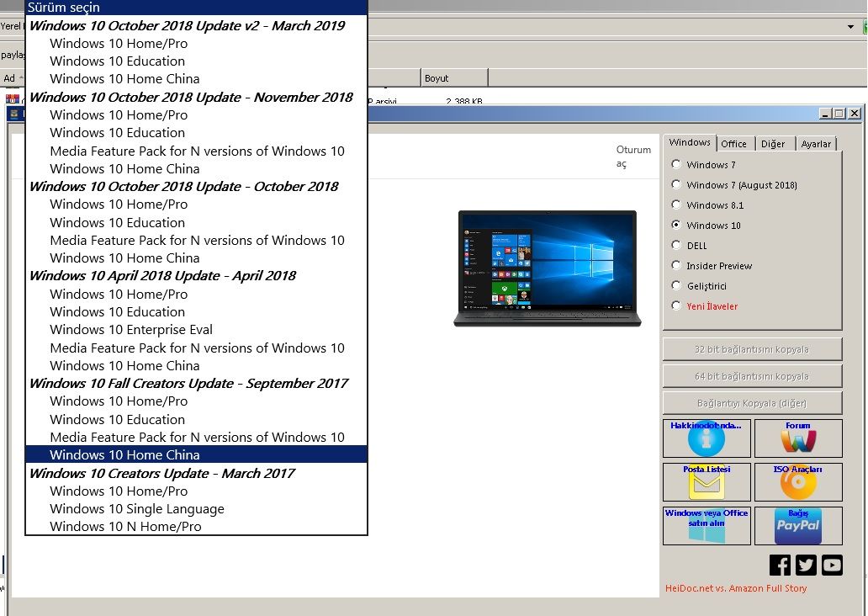The height and width of the screenshot is (616, 868).
Task: Click the Sürüm seçin dropdown header
Action: click(197, 8)
